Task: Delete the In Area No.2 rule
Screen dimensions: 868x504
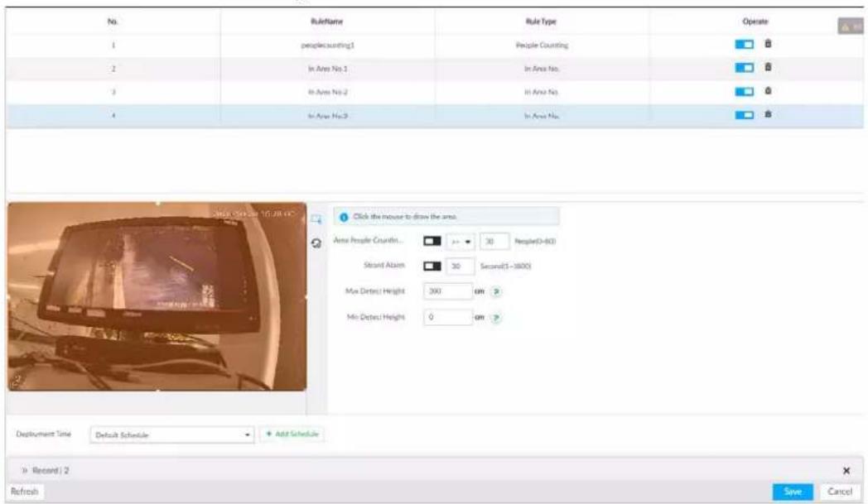Action: 768,91
